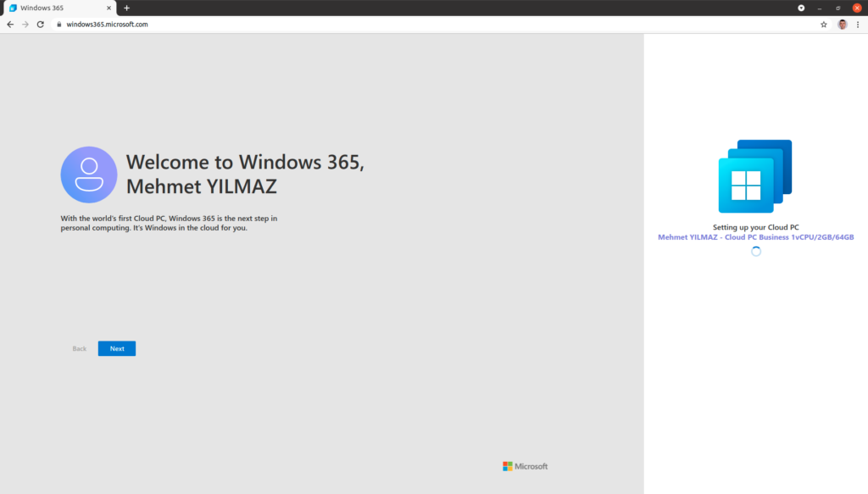Click the Windows 365 Cloud PC logo

tap(755, 176)
